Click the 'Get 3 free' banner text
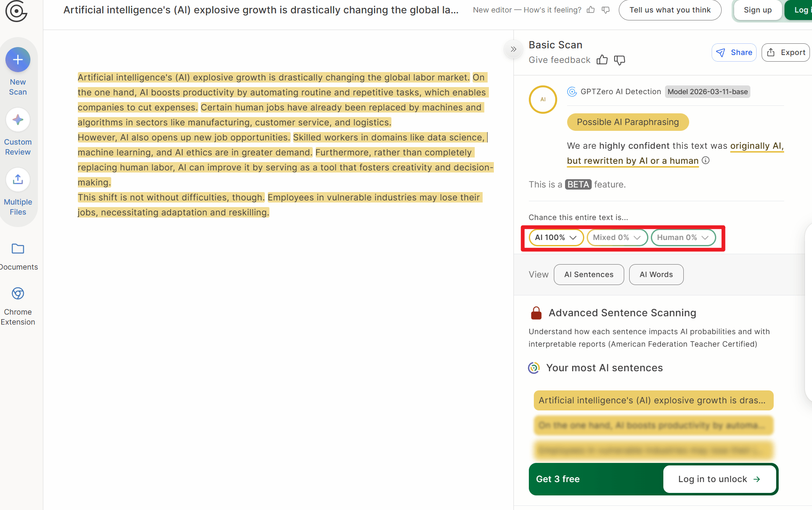Viewport: 812px width, 510px height. [x=558, y=479]
